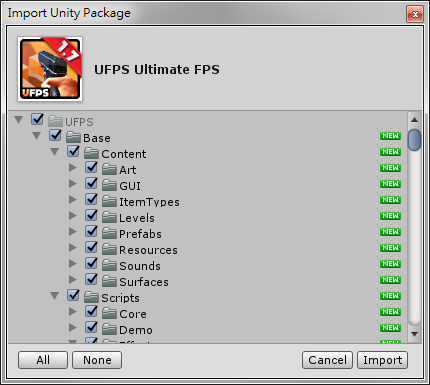
Task: Uncheck the Demo folder checkbox
Action: click(x=91, y=327)
